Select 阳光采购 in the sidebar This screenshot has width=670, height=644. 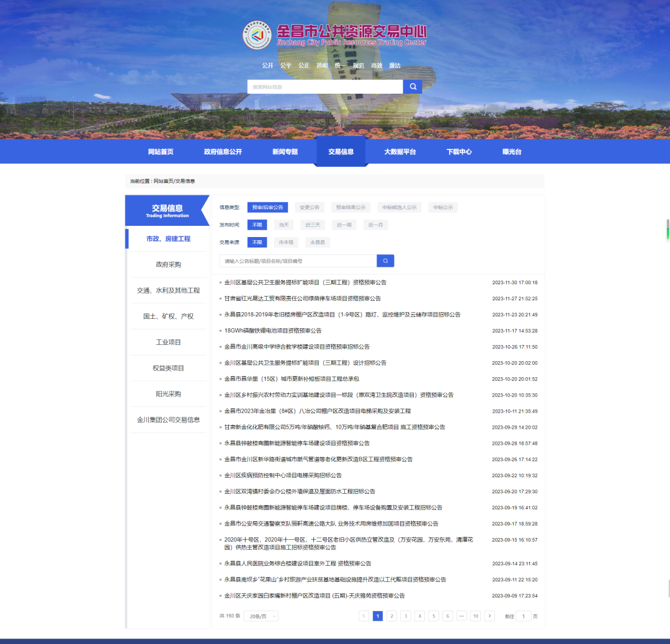tap(168, 393)
